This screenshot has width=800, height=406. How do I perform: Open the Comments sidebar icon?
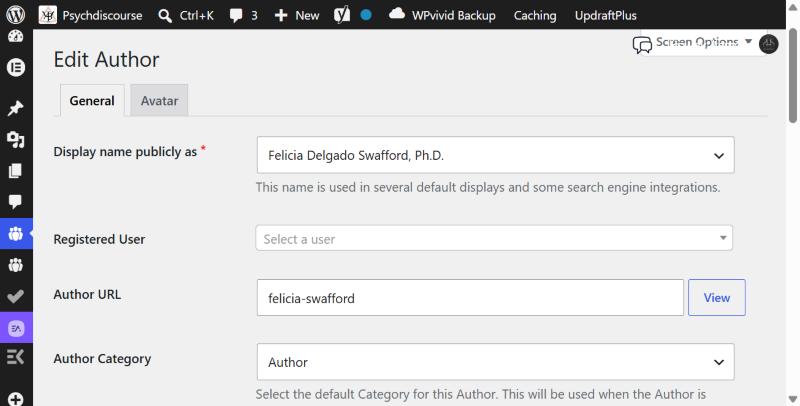15,201
